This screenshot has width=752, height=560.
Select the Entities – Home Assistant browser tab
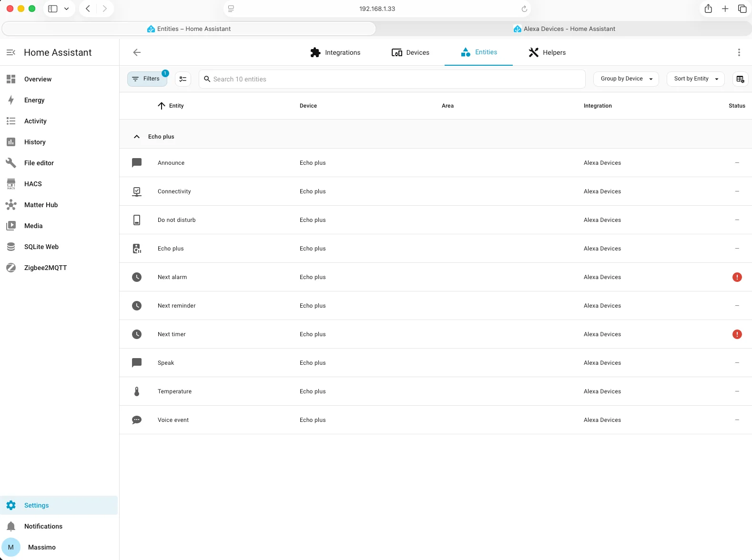pos(189,29)
